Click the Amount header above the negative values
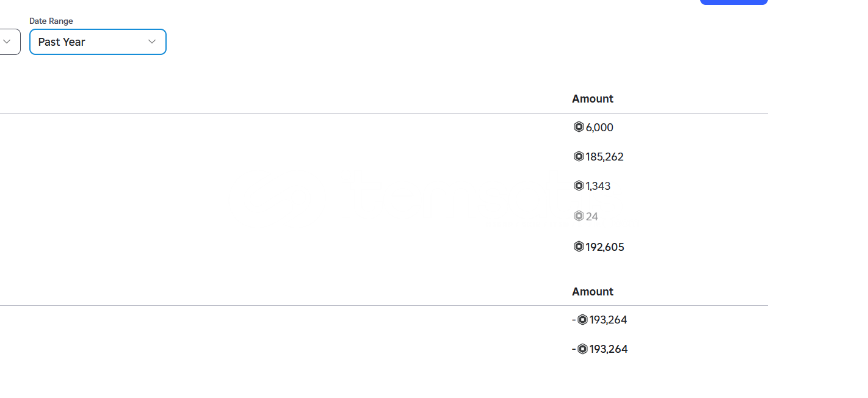Image resolution: width=868 pixels, height=398 pixels. coord(593,291)
